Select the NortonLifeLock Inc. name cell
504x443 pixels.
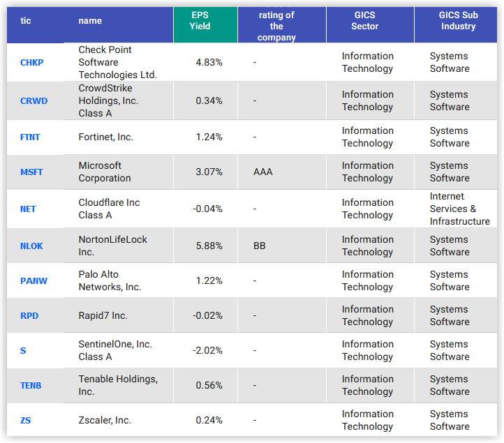(x=112, y=246)
